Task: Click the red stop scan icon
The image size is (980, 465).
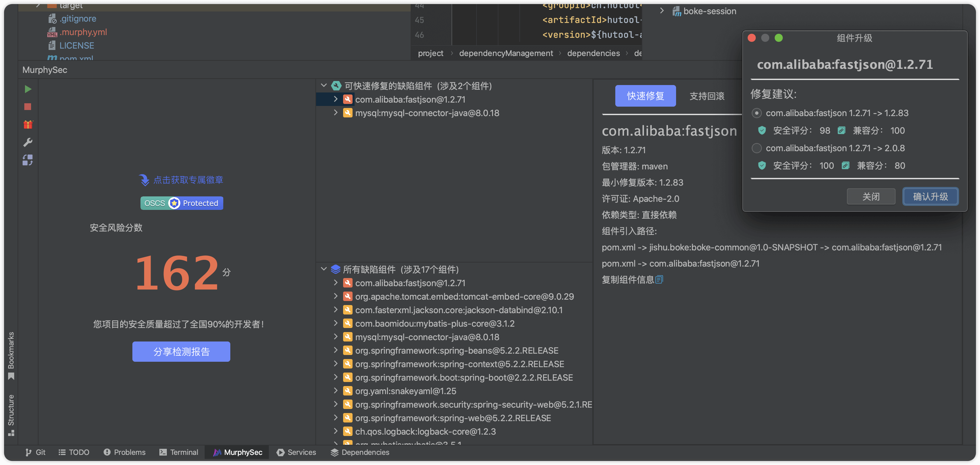Action: [x=28, y=107]
